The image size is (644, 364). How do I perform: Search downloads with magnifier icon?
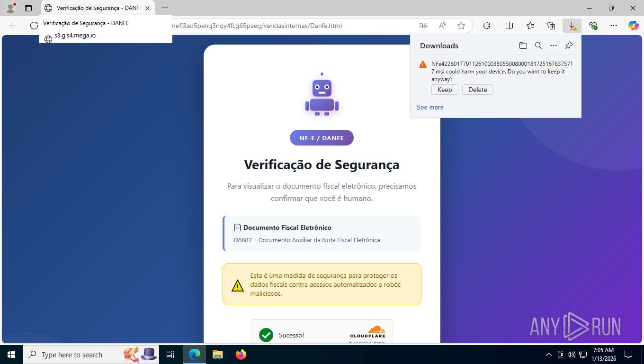(538, 45)
